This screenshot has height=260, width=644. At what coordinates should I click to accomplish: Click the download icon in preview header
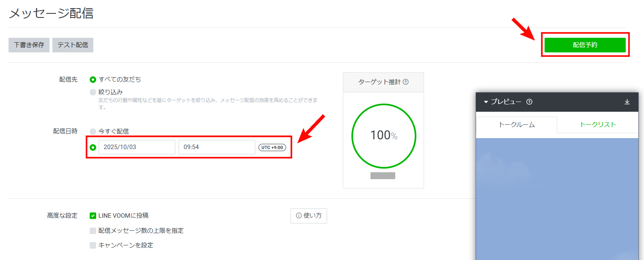[x=627, y=102]
